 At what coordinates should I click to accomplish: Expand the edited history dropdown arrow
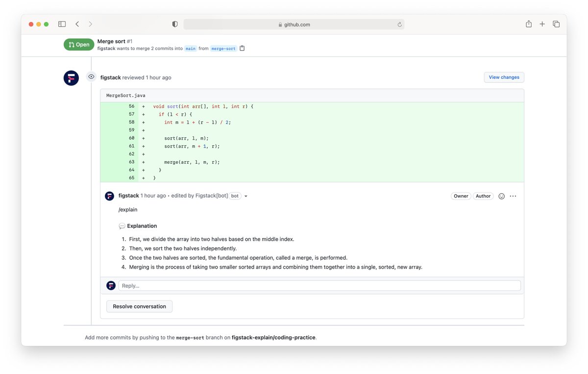tap(246, 197)
